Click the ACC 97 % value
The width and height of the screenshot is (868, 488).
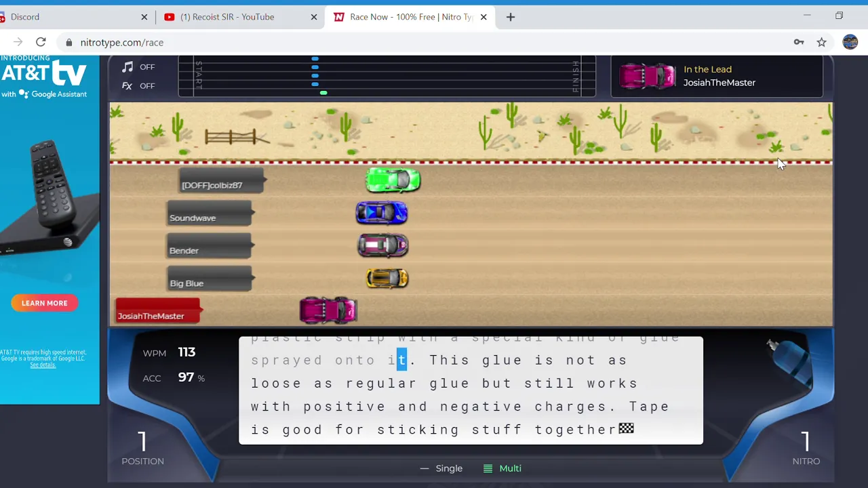click(191, 378)
